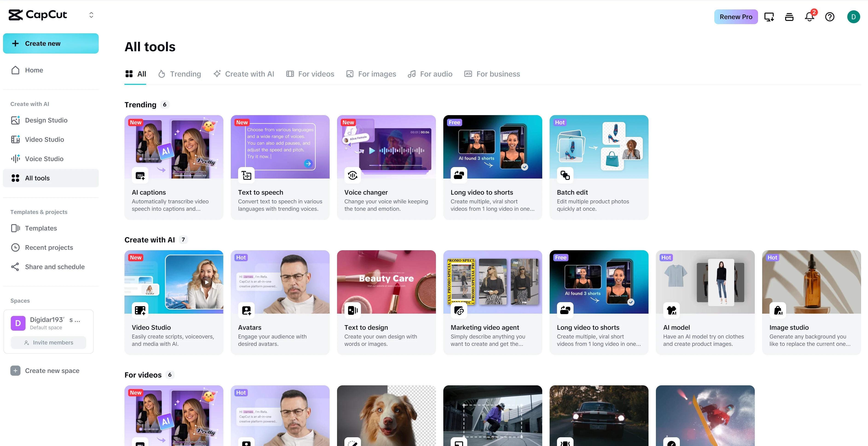Open Voice Studio in sidebar
Viewport: 868px width, 446px height.
tap(44, 159)
